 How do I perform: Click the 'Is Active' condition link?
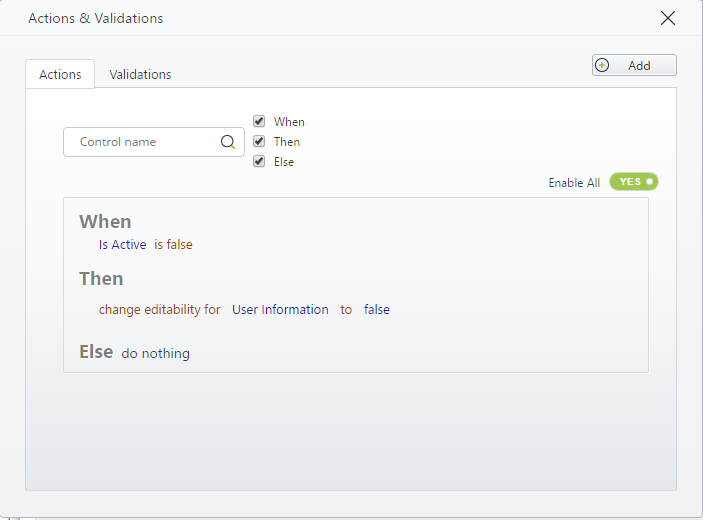(x=122, y=245)
